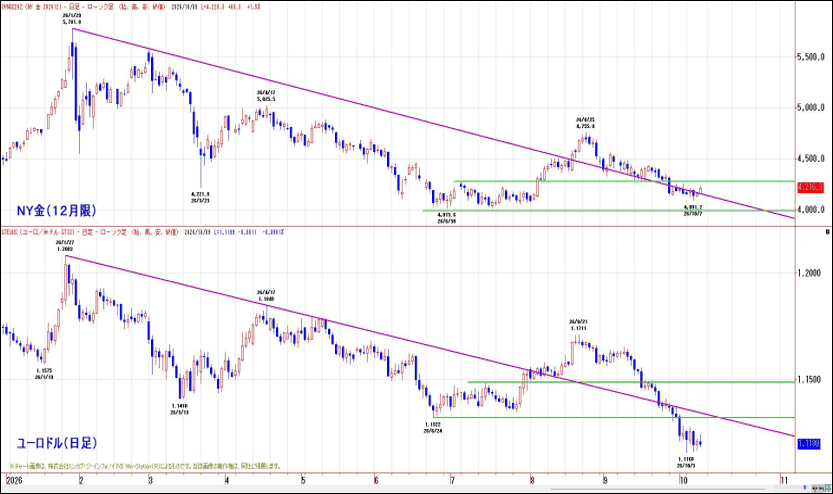Click the 1.2000 euro-dollar axis label

(809, 272)
